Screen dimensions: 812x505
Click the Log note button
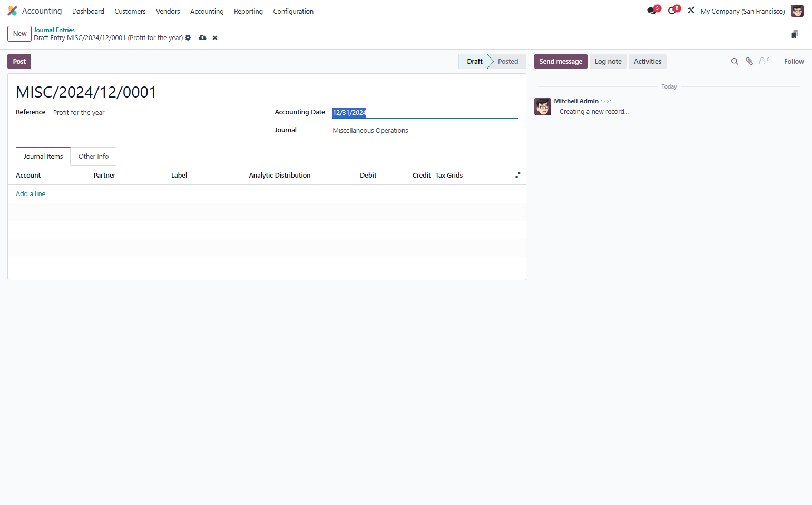(608, 62)
